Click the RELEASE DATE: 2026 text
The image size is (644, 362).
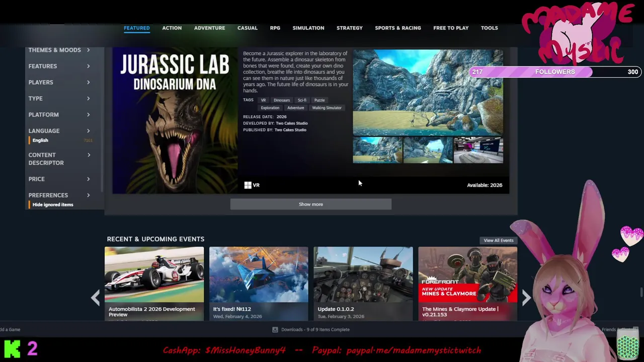265,117
